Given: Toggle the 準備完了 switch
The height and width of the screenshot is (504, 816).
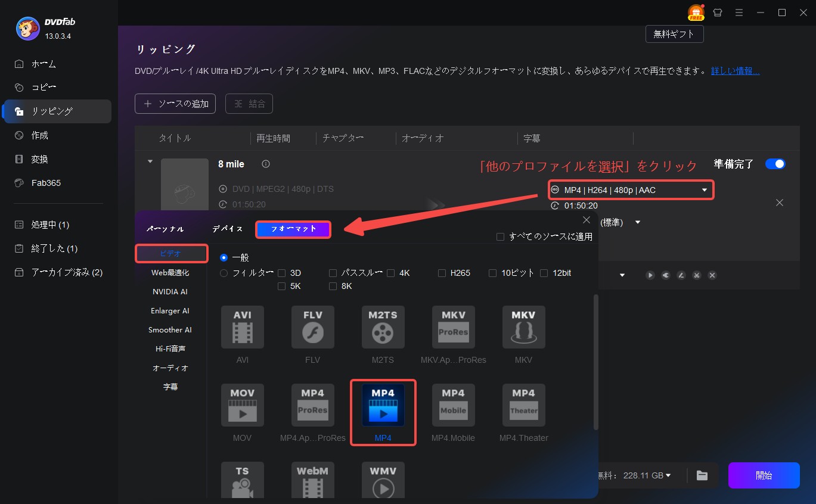Looking at the screenshot, I should (775, 164).
